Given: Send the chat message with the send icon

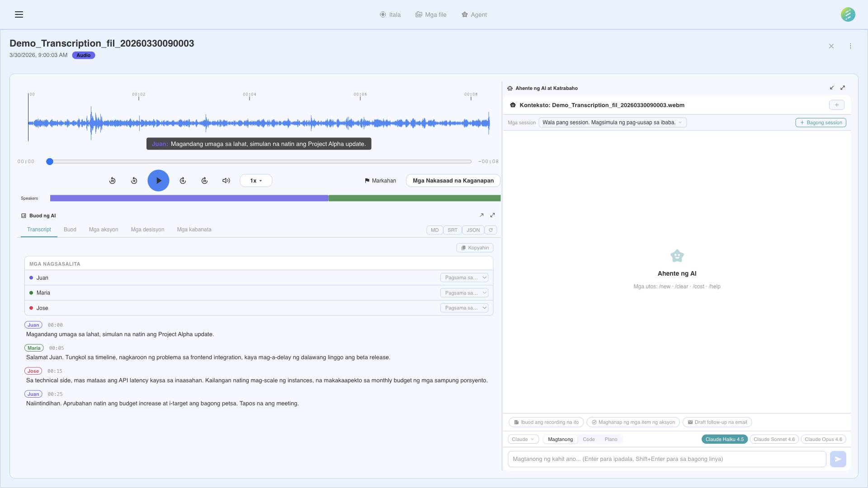Looking at the screenshot, I should [838, 459].
